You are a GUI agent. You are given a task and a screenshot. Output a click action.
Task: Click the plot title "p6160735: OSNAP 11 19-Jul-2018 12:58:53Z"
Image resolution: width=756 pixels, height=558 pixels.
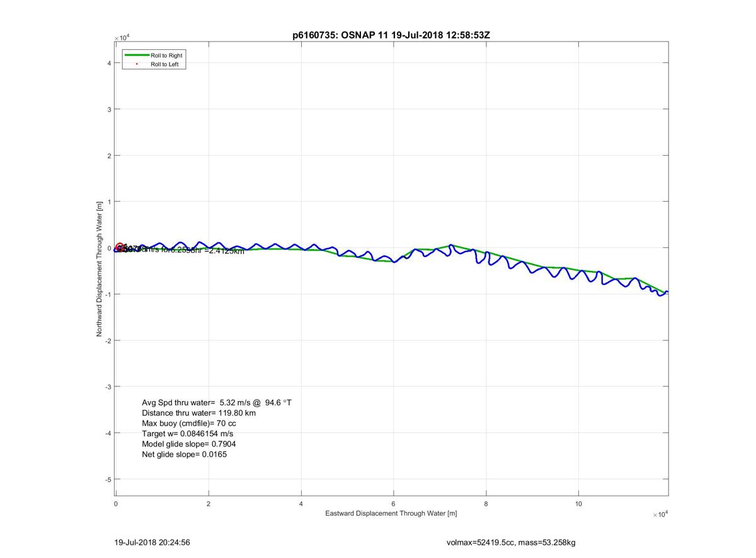point(391,35)
